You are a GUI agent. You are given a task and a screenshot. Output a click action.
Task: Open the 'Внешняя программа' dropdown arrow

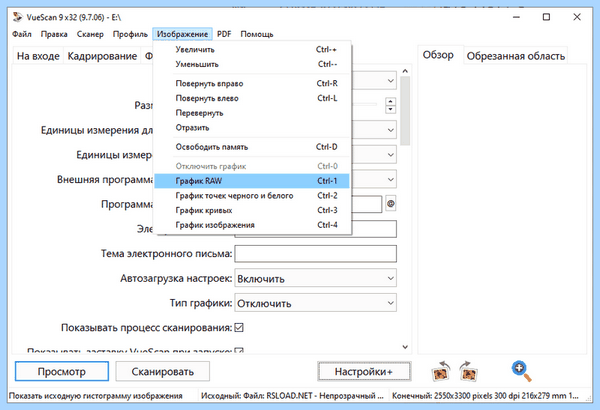[x=390, y=180]
